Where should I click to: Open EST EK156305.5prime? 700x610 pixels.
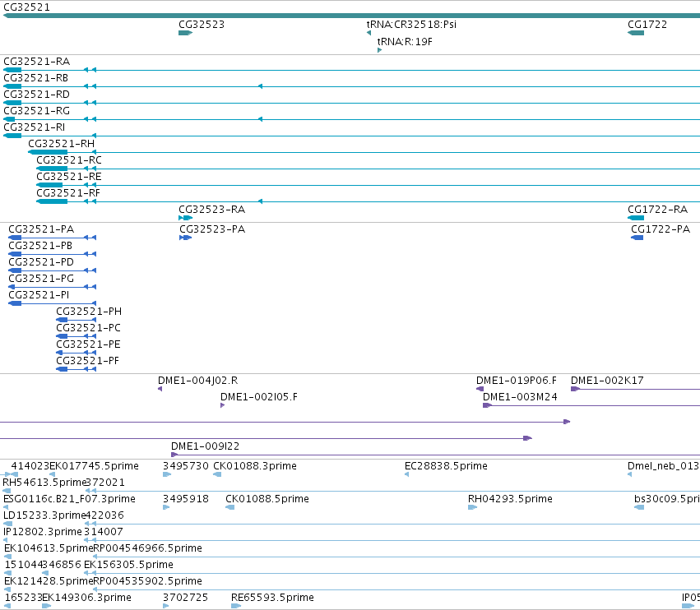[x=128, y=565]
